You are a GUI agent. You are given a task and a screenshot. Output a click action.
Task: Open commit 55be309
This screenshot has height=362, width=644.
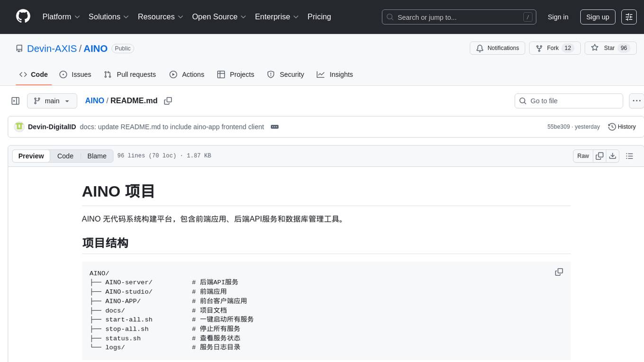[x=559, y=127]
